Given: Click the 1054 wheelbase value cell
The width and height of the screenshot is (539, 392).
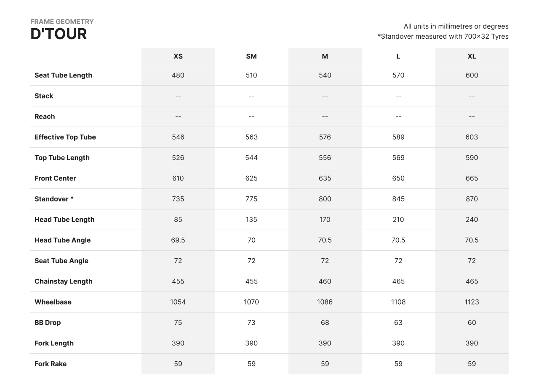Looking at the screenshot, I should (178, 302).
